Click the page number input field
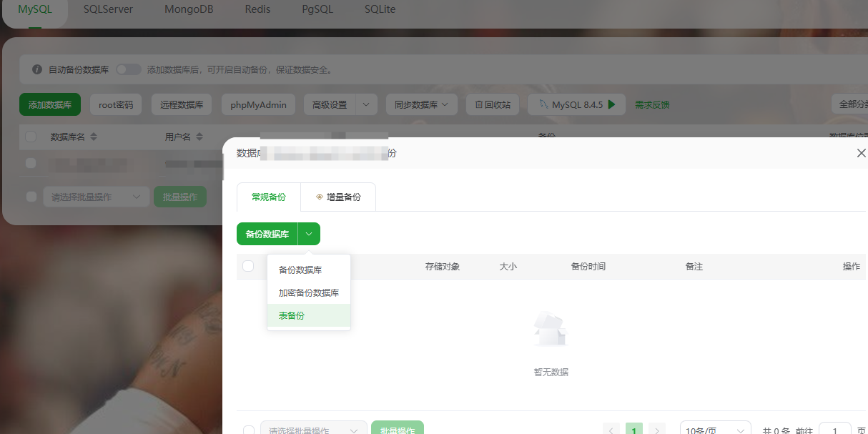 click(834, 430)
